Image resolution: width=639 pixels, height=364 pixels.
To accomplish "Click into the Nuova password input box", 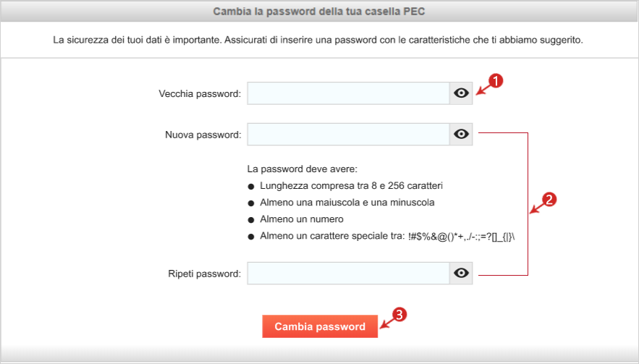I will tap(348, 134).
